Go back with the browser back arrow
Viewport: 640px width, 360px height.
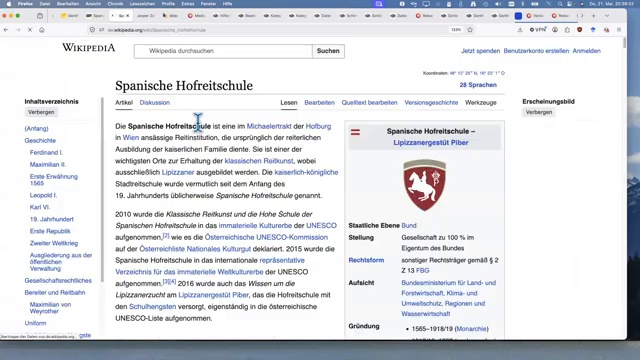pos(6,30)
